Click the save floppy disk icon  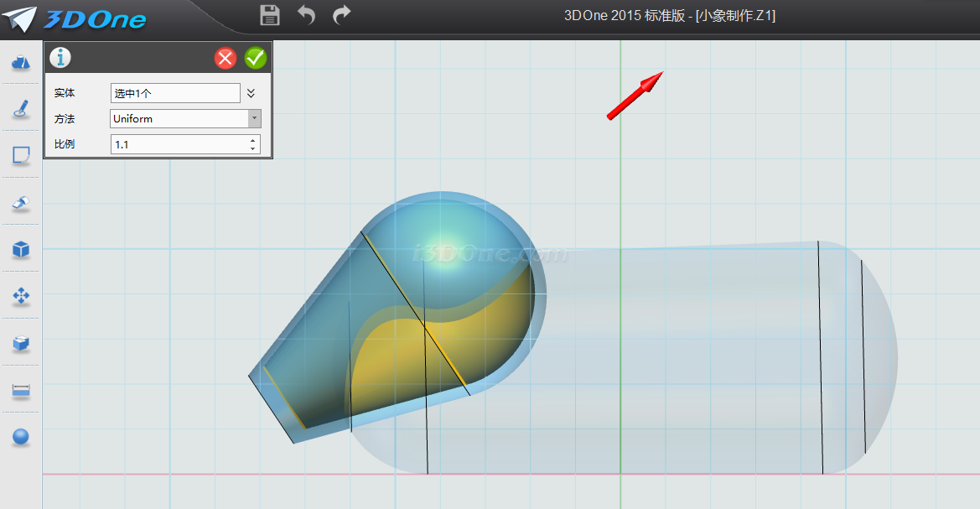[270, 14]
